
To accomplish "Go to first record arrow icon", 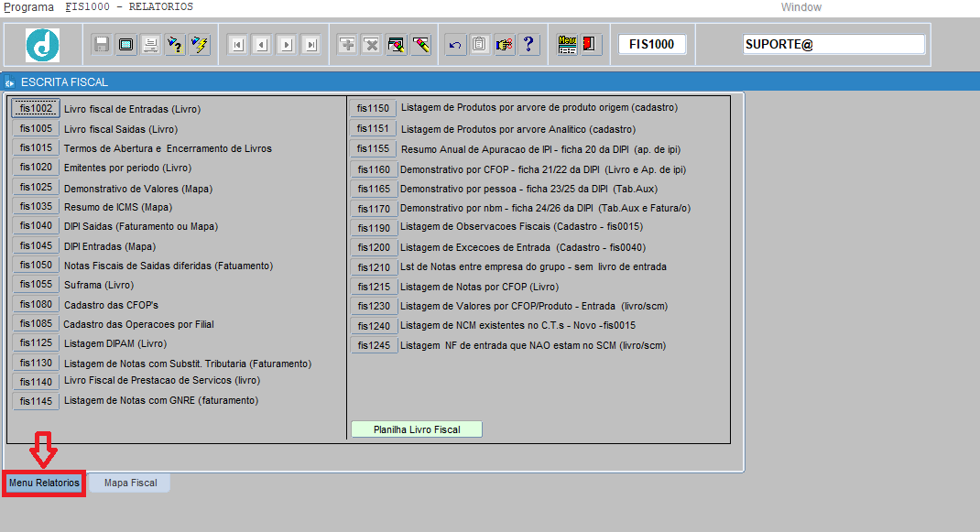I will [237, 44].
